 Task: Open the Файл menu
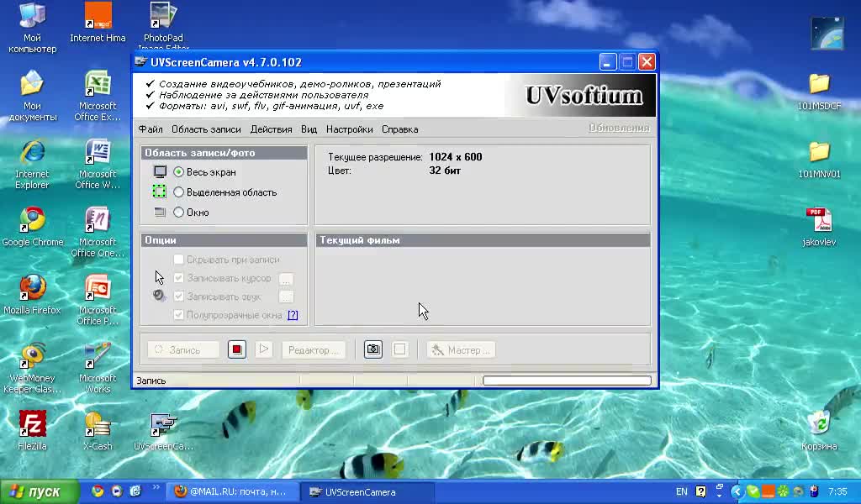pos(151,129)
